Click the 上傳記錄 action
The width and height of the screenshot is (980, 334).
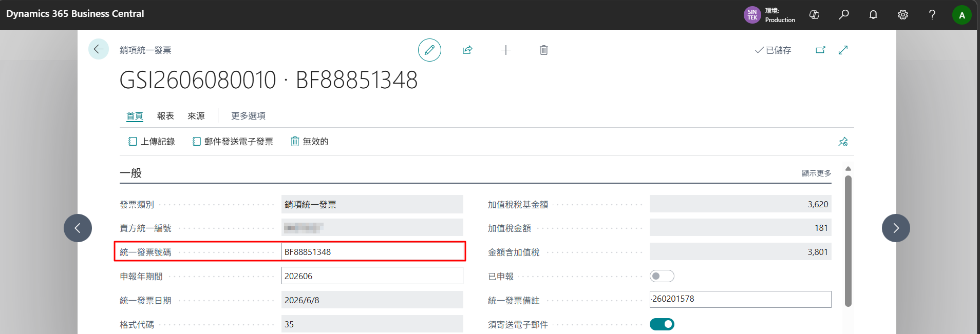pos(152,142)
